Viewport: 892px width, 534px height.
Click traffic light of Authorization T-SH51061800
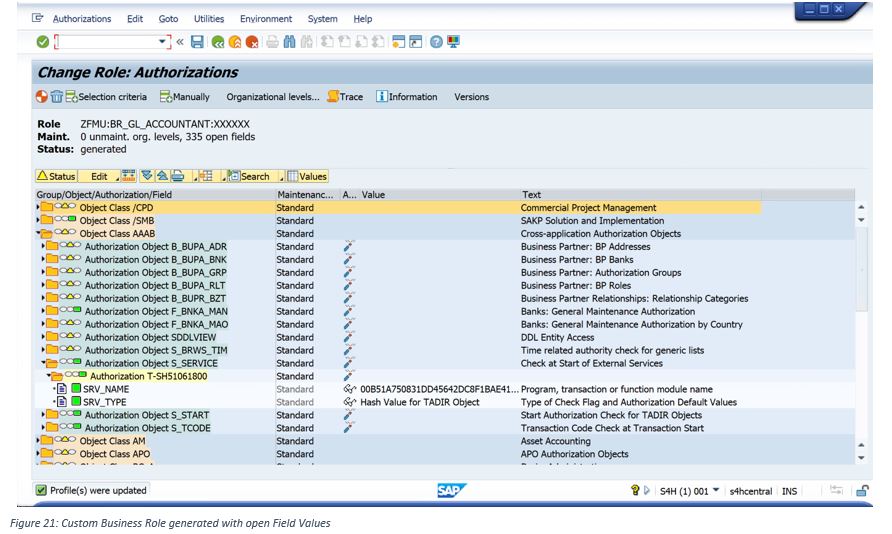pos(76,375)
